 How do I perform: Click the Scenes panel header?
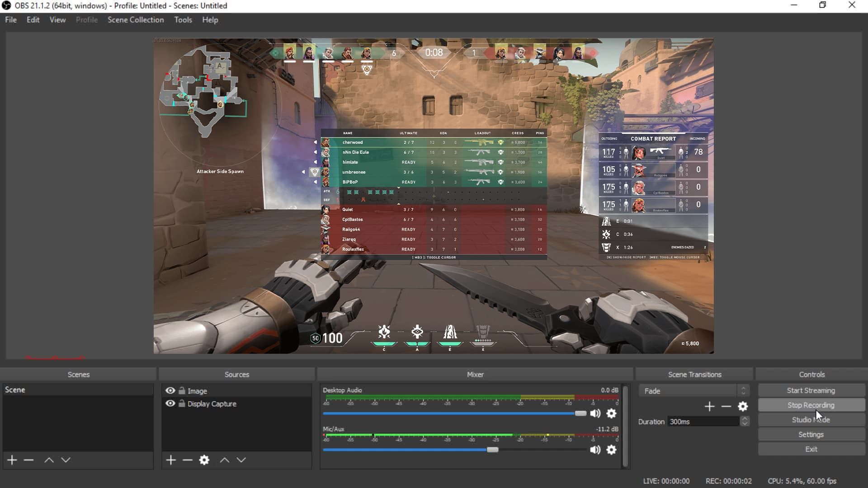tap(79, 375)
